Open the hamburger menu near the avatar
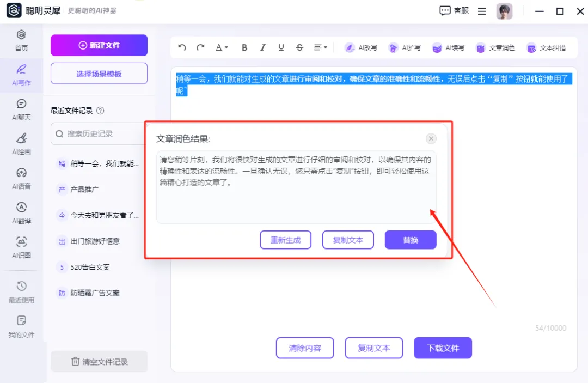This screenshot has width=588, height=383. (481, 11)
